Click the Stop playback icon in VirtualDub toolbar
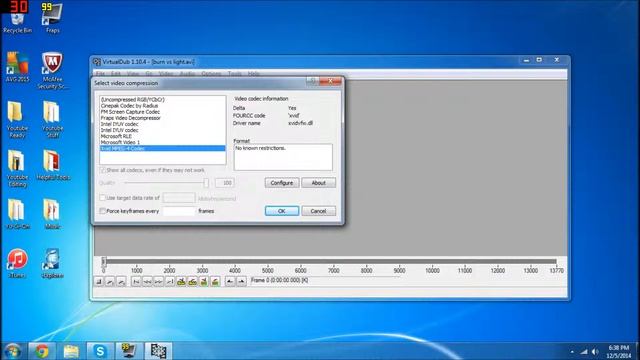Image resolution: width=640 pixels, height=360 pixels. [x=99, y=282]
